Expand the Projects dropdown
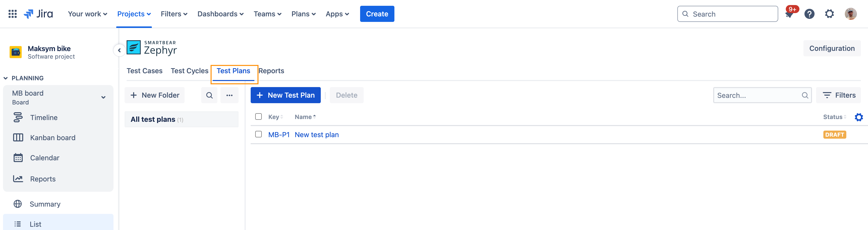 [x=134, y=14]
